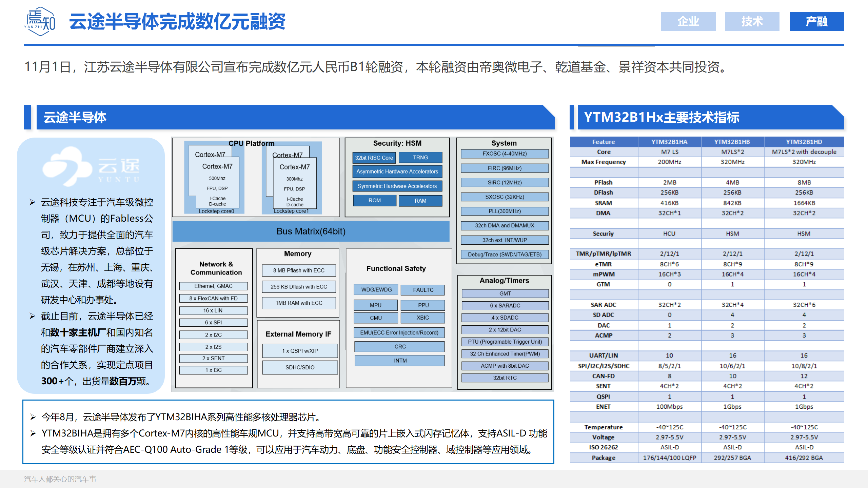Click the FAULTC block
Viewport: 868px width, 488px height.
tap(423, 290)
